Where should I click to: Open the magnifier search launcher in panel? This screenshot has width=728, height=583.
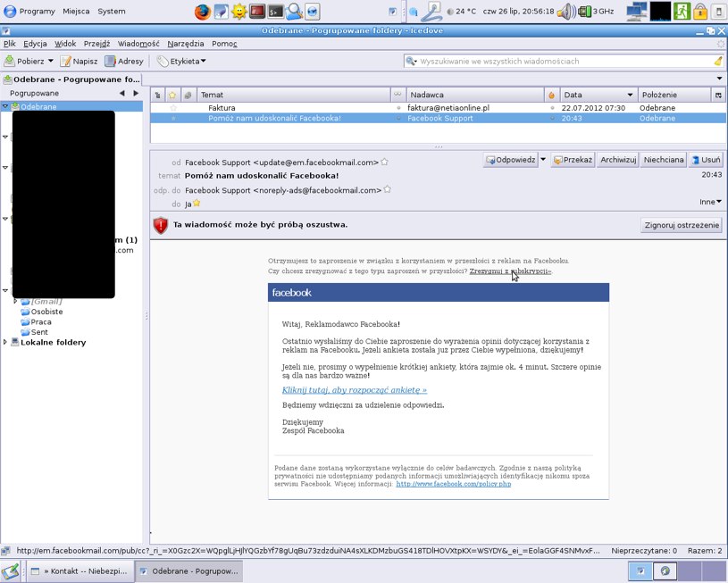[x=294, y=11]
